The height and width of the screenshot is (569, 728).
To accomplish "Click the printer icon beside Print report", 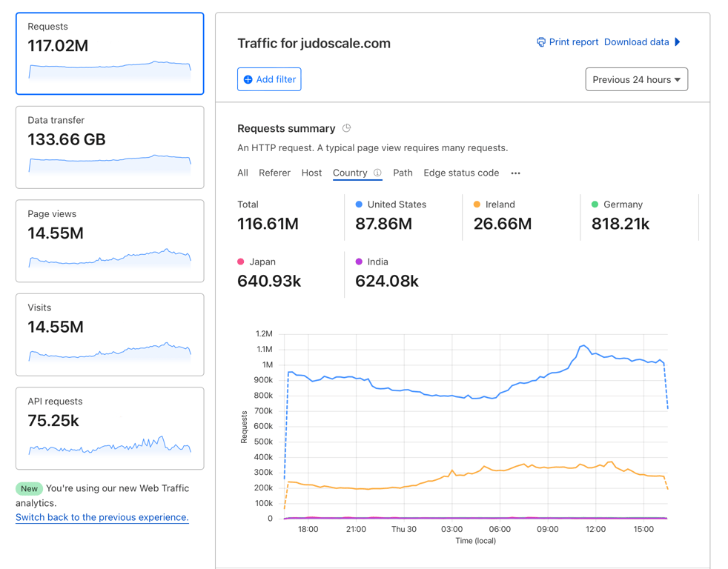I will 541,42.
